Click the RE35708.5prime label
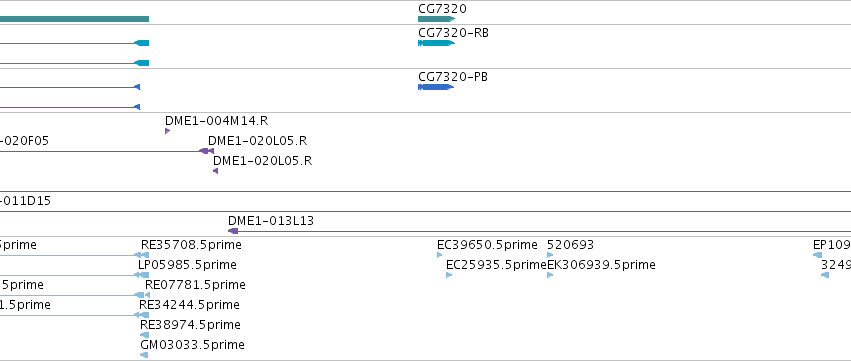The height and width of the screenshot is (361, 851). pos(191,245)
